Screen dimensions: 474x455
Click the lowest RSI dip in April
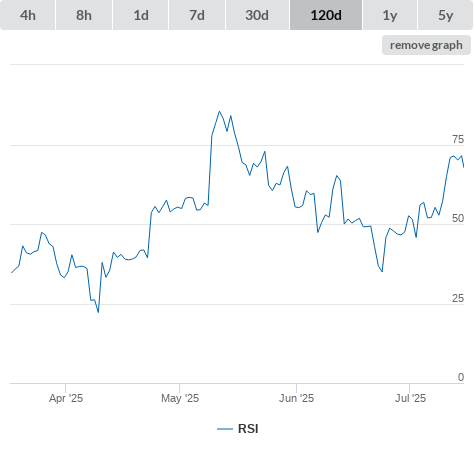[x=98, y=312]
